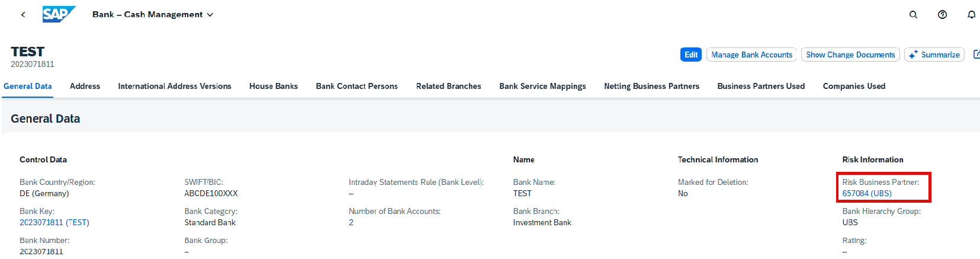Click the Summarize AI sparkle button
This screenshot has width=980, height=259.
click(934, 55)
